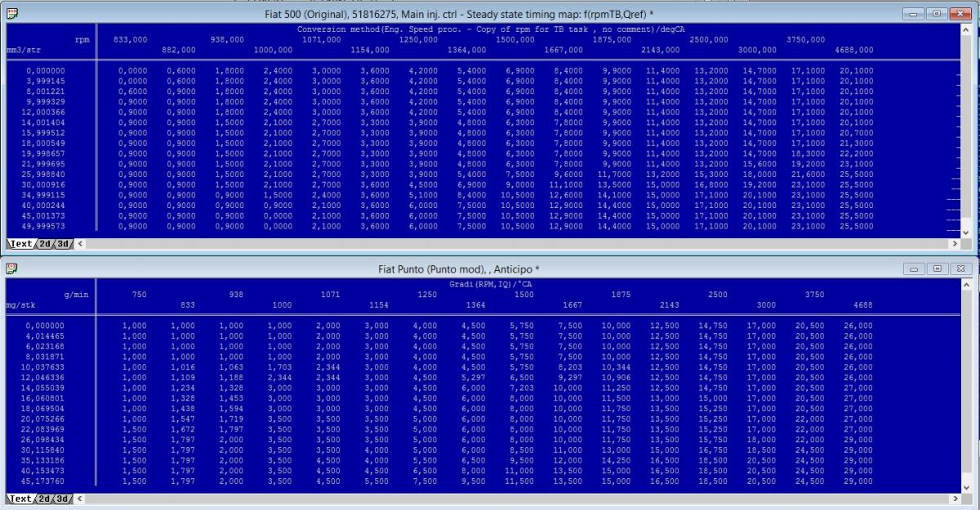Viewport: 980px width, 510px height.
Task: Maximize the Fiat Punto (Punto mod) window
Action: tap(936, 268)
